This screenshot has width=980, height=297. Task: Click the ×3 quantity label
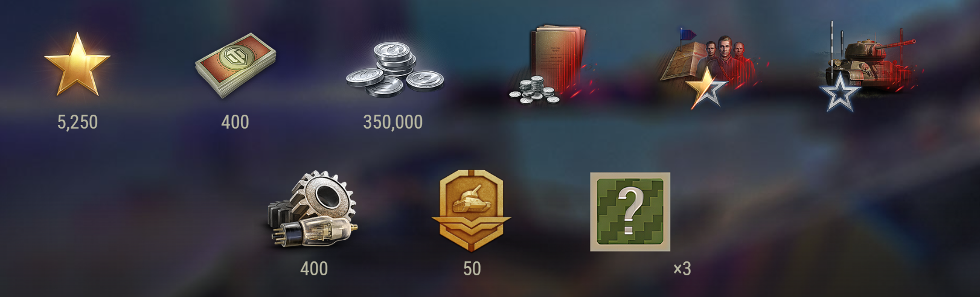click(x=682, y=269)
